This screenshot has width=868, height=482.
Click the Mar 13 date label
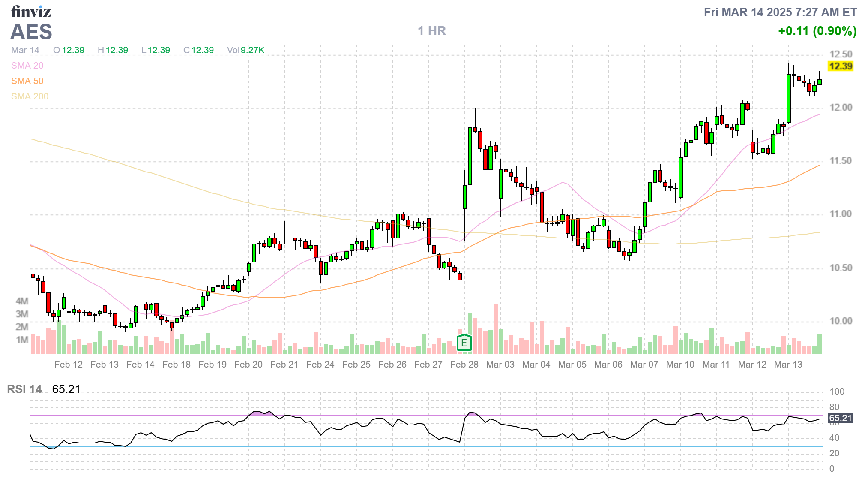point(788,365)
